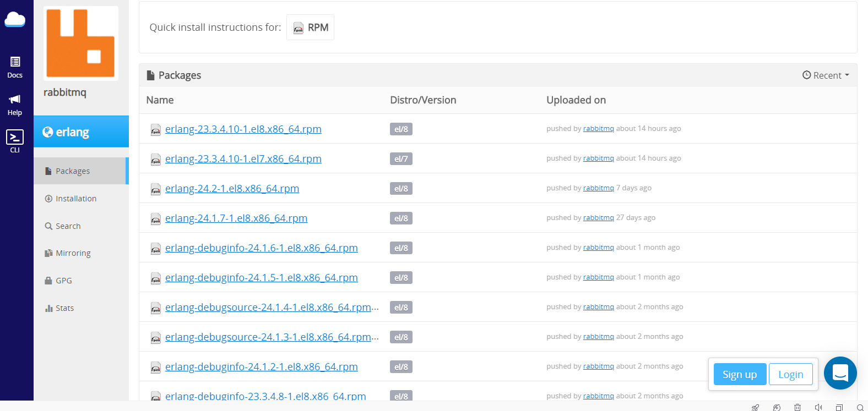Open erlang-debuginfo-24.1.5-1.el8.x86_64.rpm package

[x=262, y=277]
